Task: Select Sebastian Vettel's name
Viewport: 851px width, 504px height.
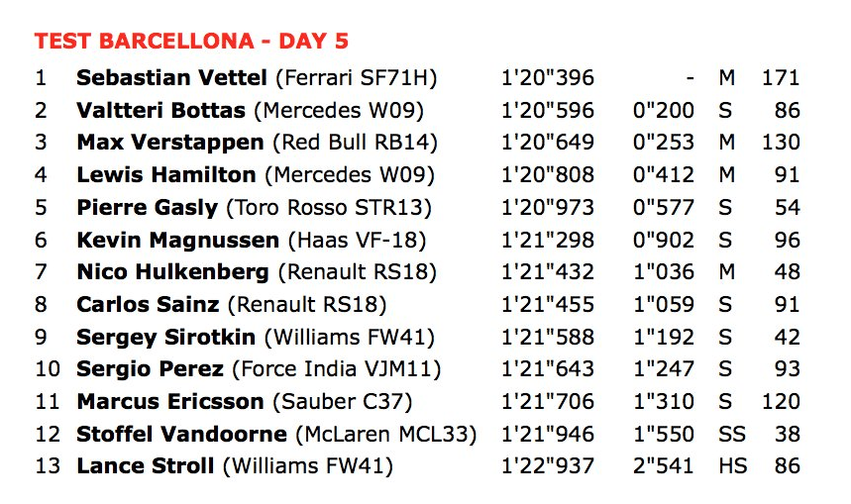Action: (171, 77)
